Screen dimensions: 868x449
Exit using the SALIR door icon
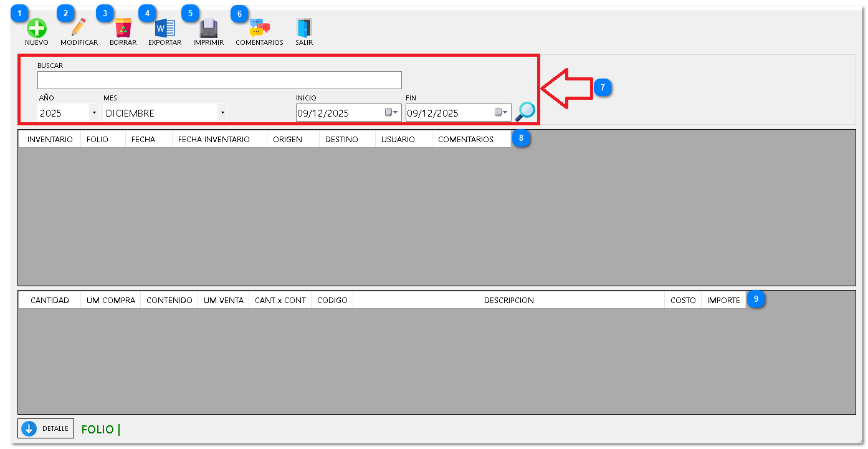point(304,29)
